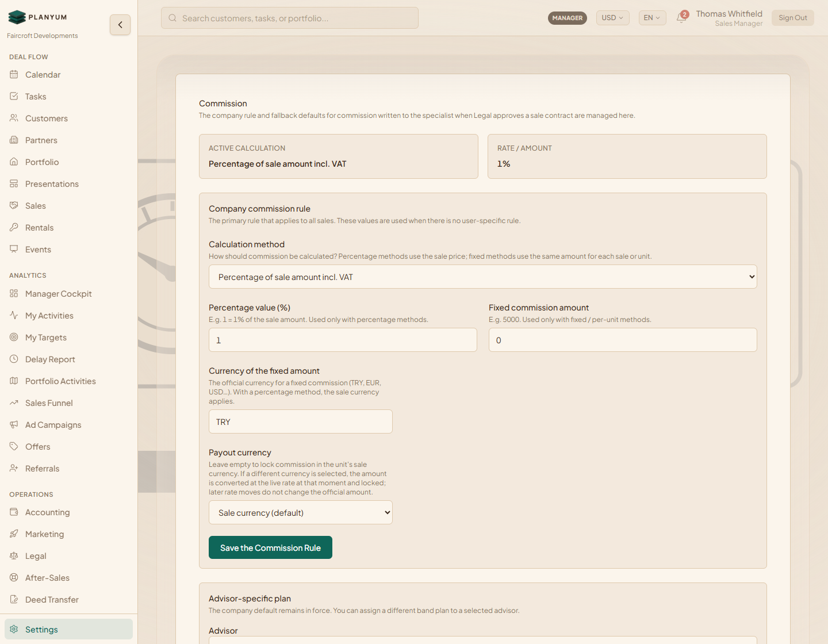
Task: Click the Company commission rule heading
Action: pos(259,209)
